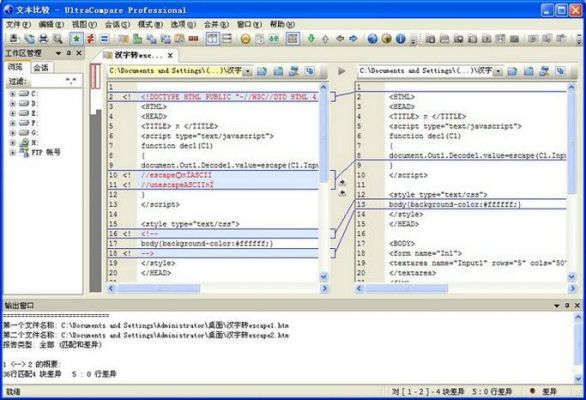The height and width of the screenshot is (400, 586).
Task: Jump to previous difference up arrow
Action: point(326,39)
